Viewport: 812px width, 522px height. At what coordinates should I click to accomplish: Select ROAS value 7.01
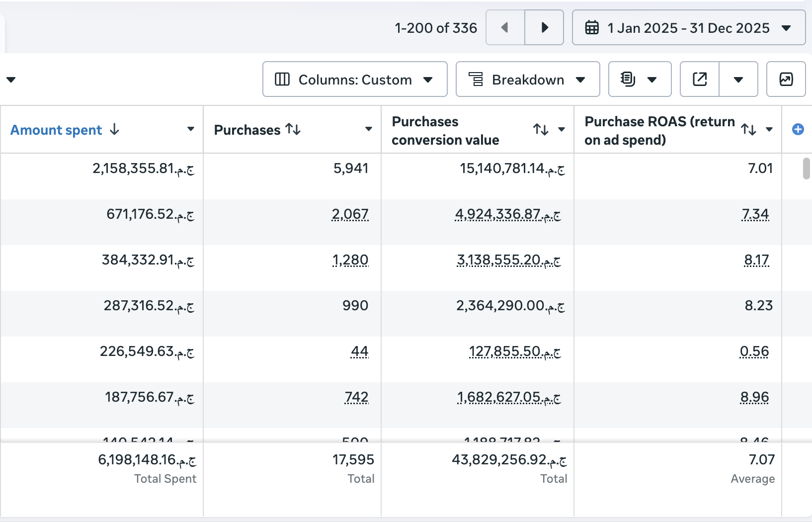760,169
